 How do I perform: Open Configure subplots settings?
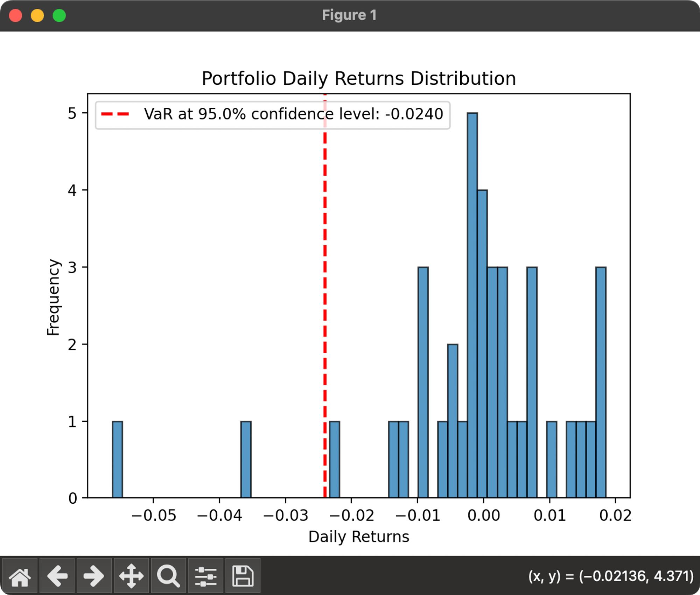coord(205,576)
